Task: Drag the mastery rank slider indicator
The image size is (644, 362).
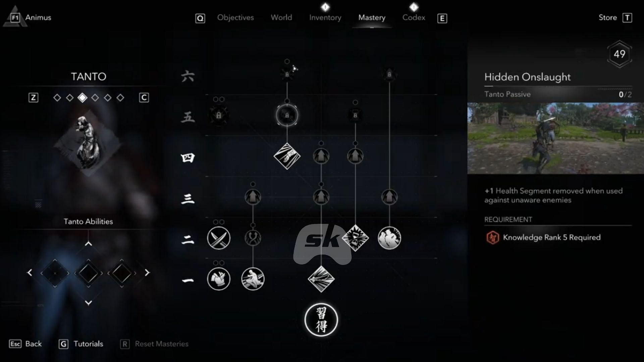Action: 82,98
